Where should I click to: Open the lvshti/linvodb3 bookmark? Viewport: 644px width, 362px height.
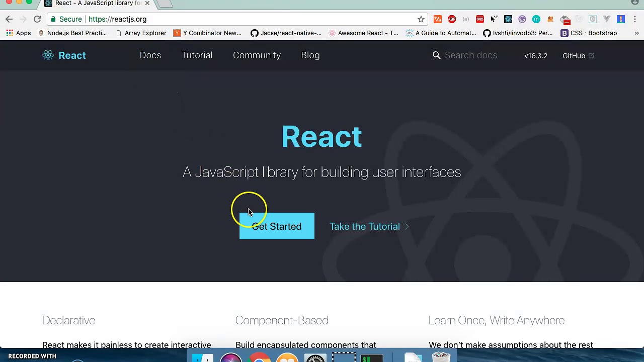point(518,33)
